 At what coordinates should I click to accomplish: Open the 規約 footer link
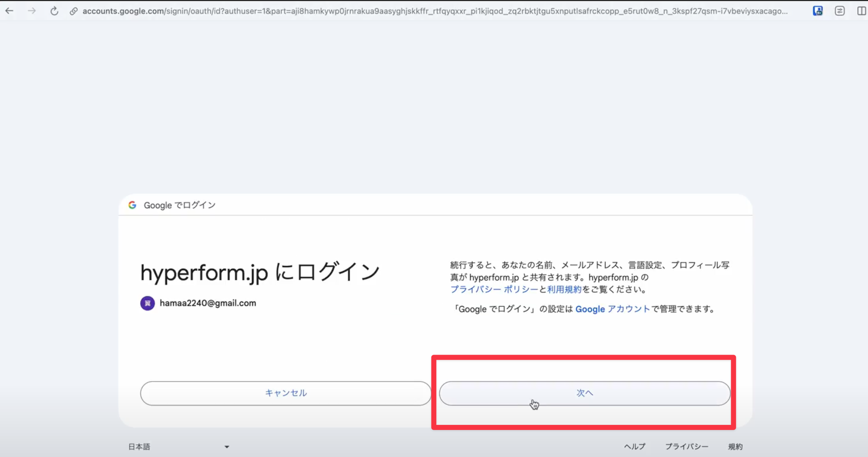[x=735, y=447]
